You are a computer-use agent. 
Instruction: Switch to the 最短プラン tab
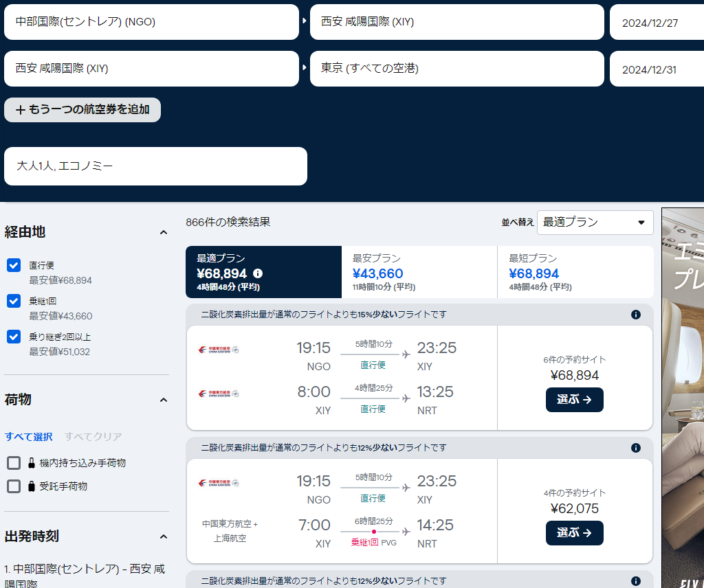(575, 272)
